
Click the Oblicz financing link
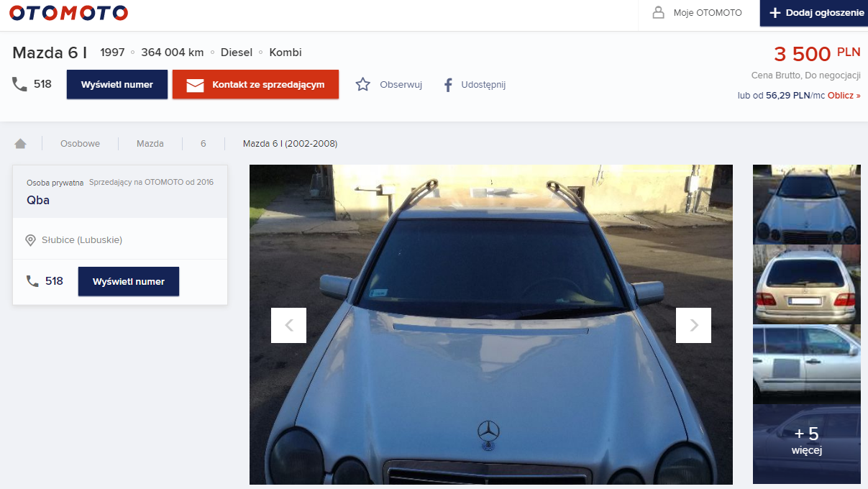click(844, 96)
